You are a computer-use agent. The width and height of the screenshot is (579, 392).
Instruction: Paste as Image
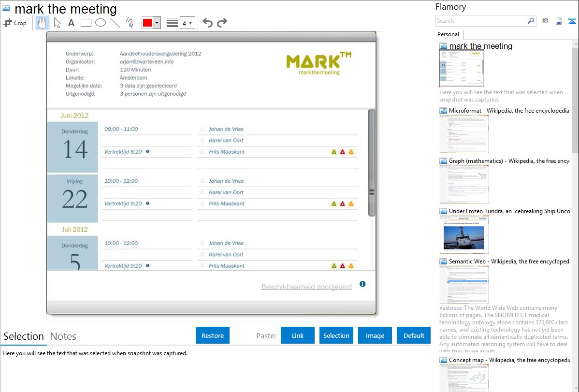(375, 335)
